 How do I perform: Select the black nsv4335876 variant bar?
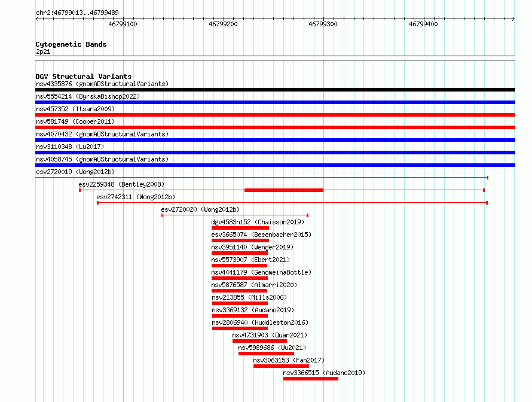point(275,90)
